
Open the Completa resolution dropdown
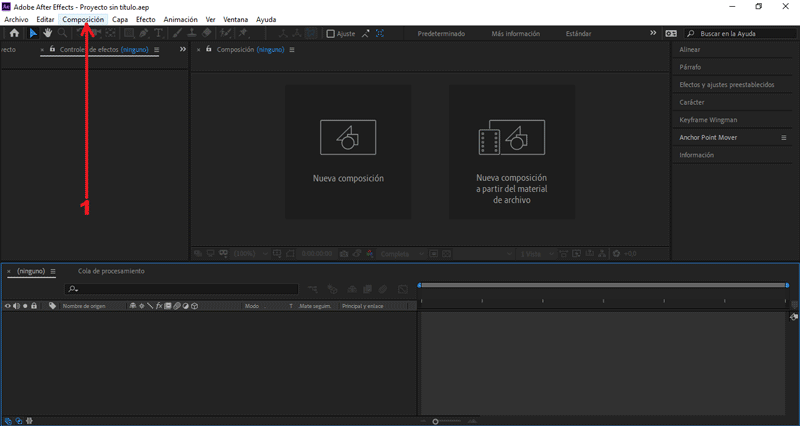click(402, 254)
